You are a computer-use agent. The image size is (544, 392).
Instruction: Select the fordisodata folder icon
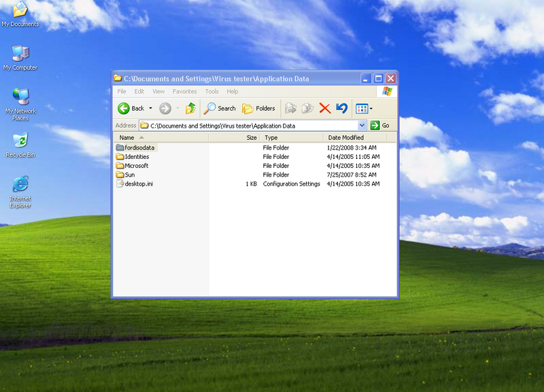pos(120,147)
